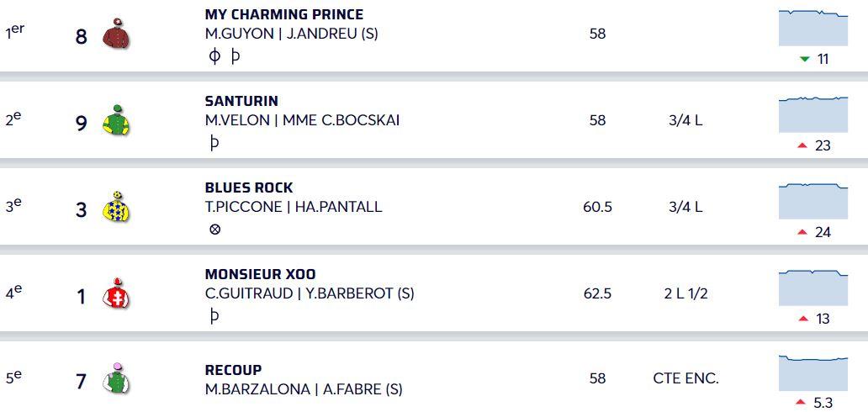Open the BLUES ROCK horse name link
Screen dimensions: 868x412
click(x=249, y=188)
